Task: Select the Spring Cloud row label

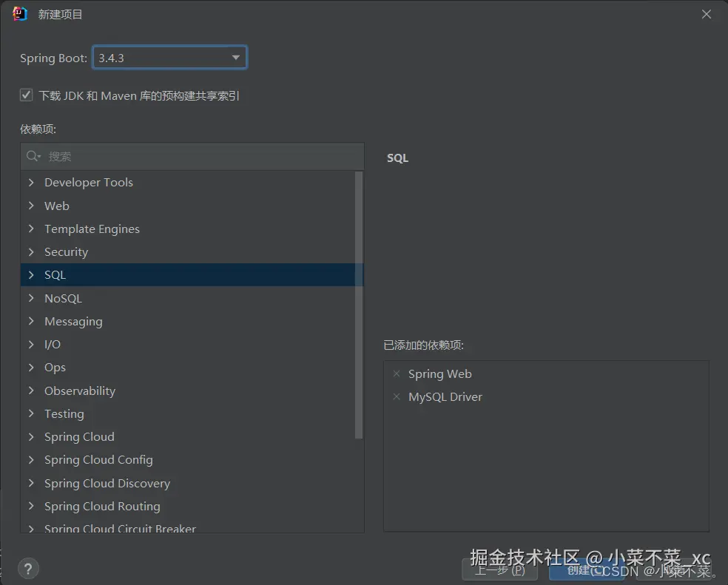Action: tap(79, 437)
